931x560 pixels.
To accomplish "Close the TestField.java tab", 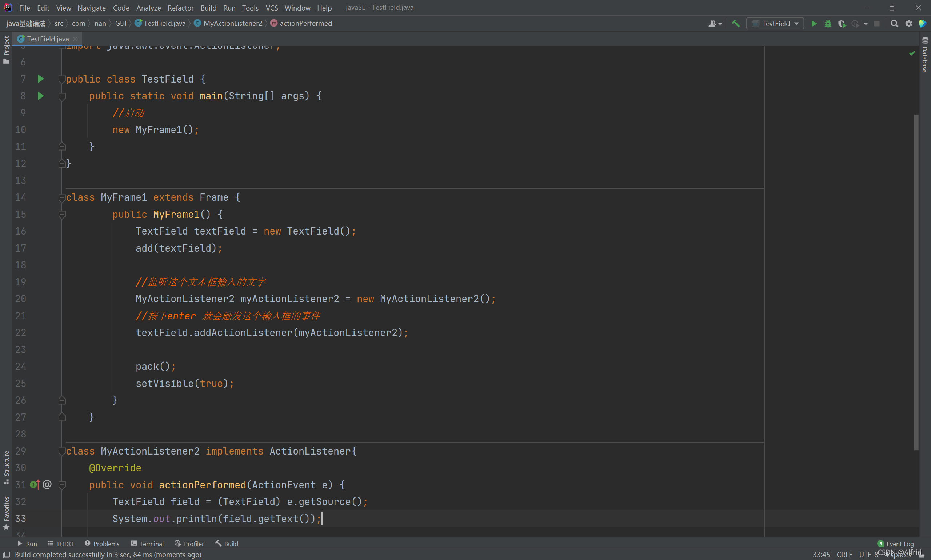I will click(76, 39).
